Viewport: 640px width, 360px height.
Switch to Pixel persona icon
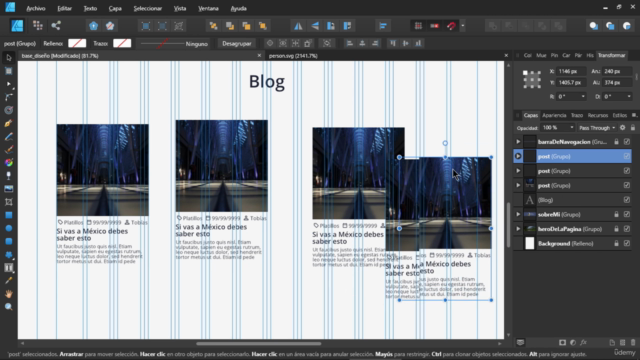[x=38, y=26]
